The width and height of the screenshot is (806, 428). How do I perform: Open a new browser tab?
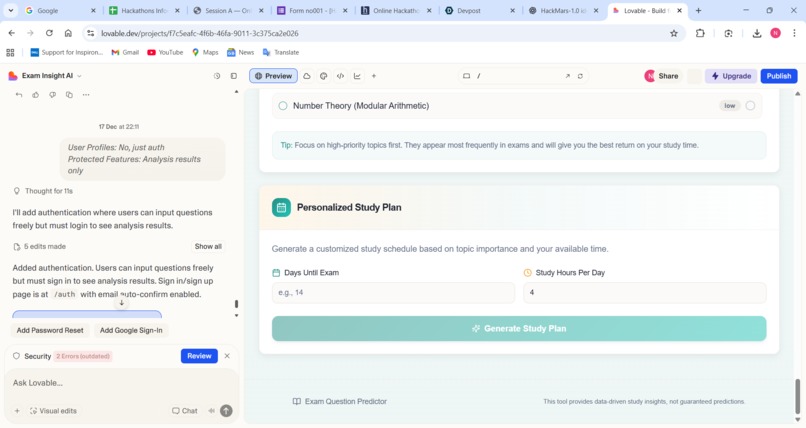tap(698, 10)
